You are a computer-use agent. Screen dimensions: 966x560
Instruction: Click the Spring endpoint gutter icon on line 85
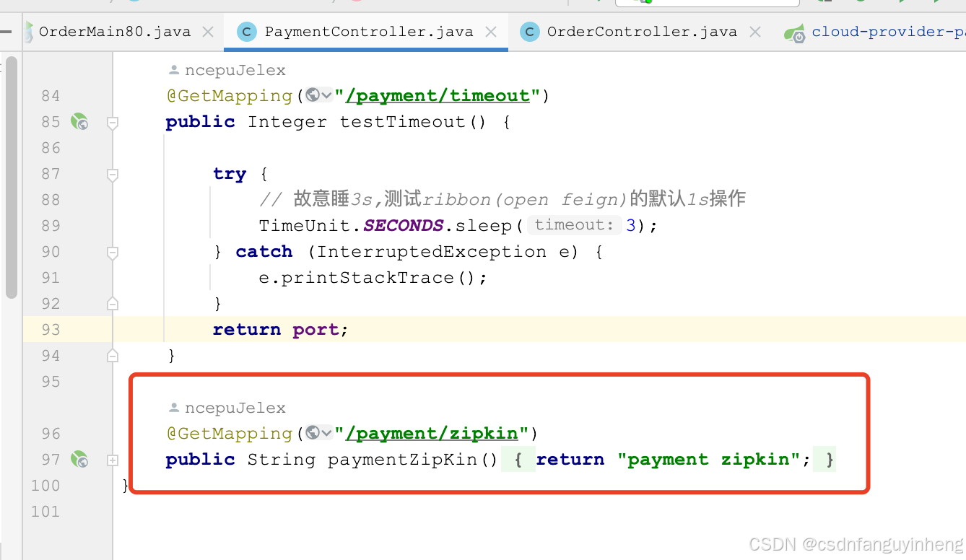79,122
